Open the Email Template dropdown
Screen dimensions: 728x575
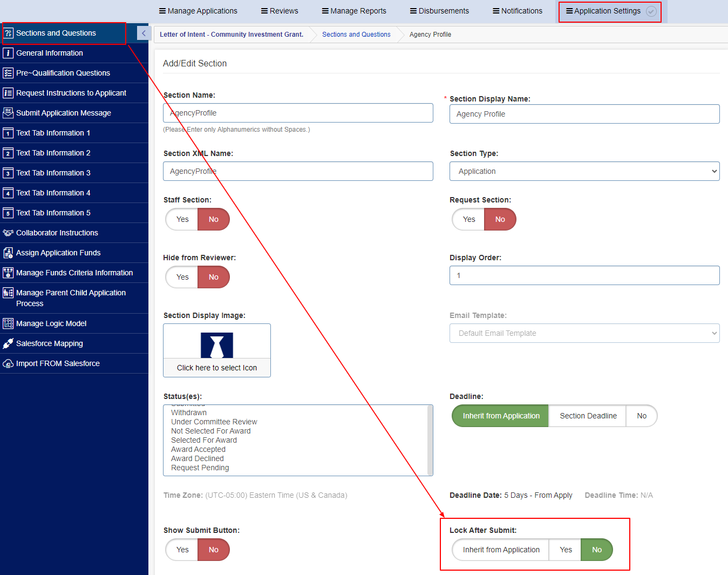click(x=584, y=333)
